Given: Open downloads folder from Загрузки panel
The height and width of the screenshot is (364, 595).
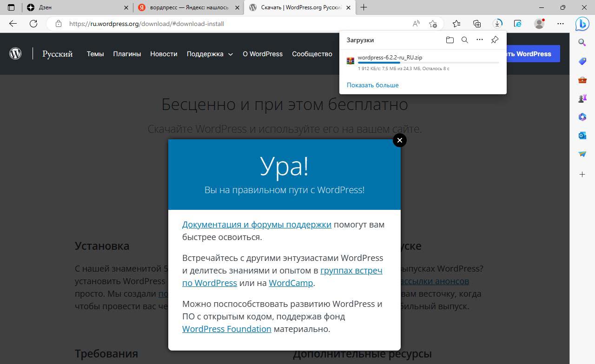Looking at the screenshot, I should tap(450, 40).
